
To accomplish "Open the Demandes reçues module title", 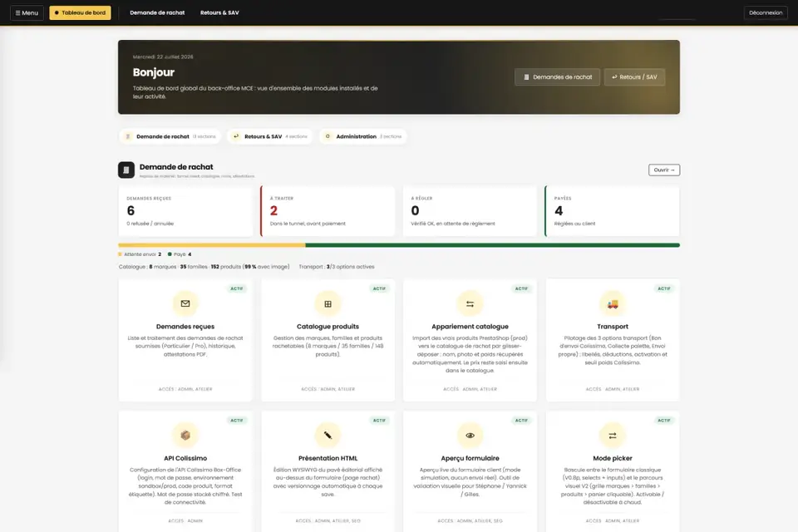I will (185, 327).
